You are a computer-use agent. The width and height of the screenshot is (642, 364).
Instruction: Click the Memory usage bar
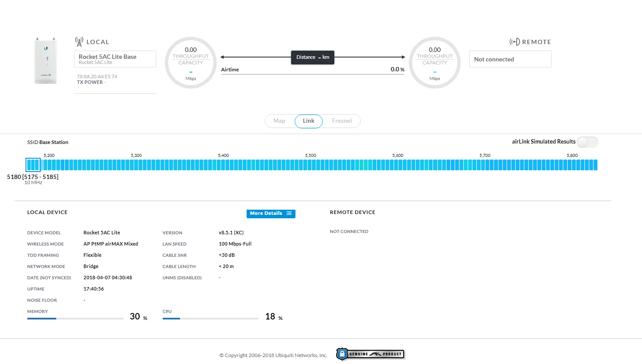pos(75,319)
